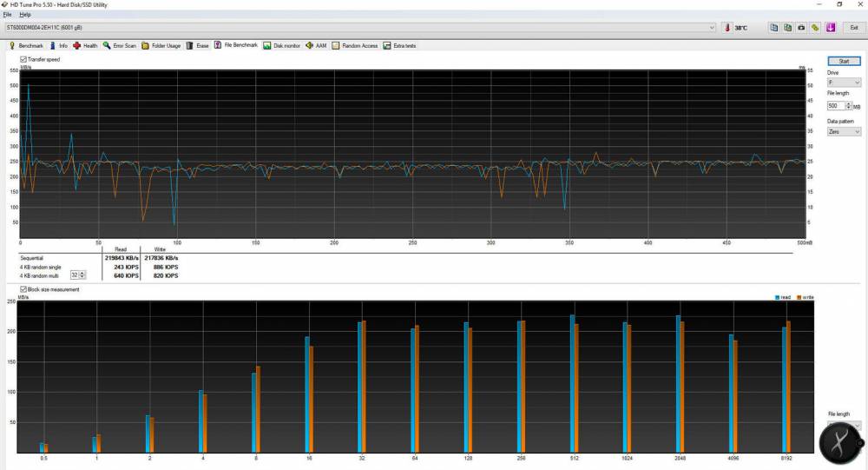The height and width of the screenshot is (470, 868).
Task: Open the Folder Usage tab
Action: point(161,45)
